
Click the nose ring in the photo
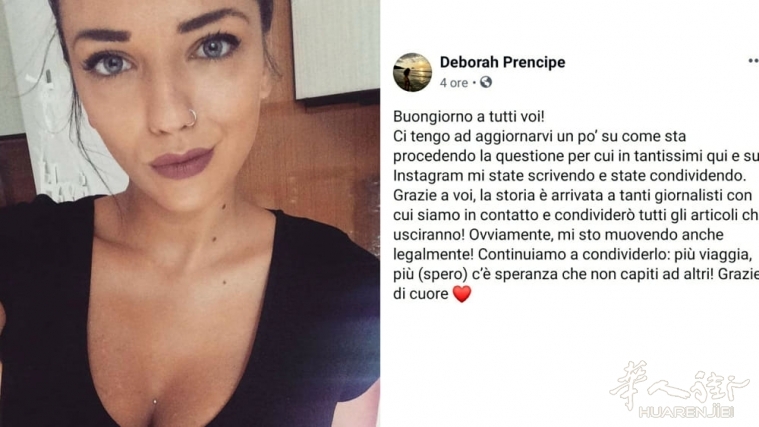[192, 117]
